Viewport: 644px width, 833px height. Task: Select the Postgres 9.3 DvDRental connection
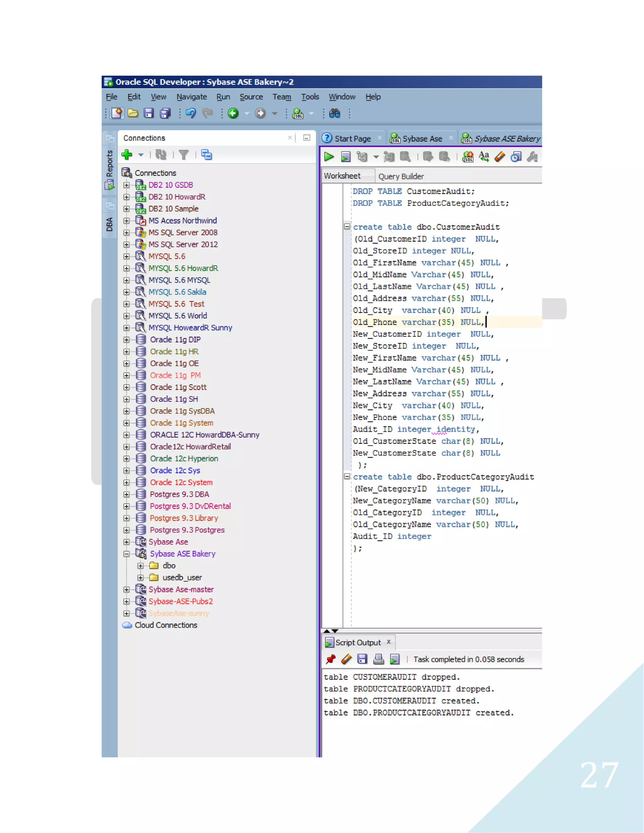190,506
